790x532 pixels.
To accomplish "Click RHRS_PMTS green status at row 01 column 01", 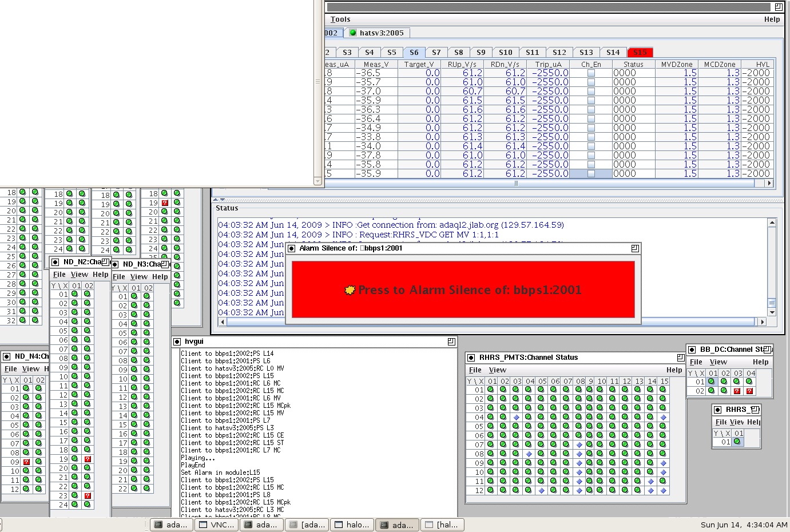I will [491, 390].
